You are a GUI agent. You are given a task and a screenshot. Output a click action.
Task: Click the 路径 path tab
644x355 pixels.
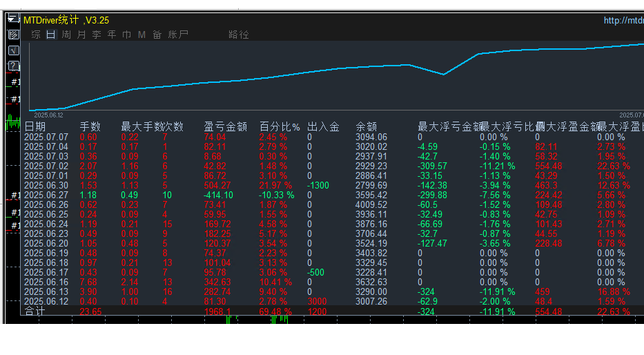(x=239, y=35)
